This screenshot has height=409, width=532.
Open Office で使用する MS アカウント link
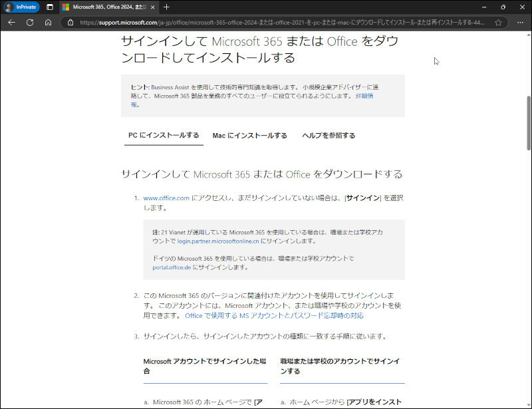[x=274, y=315]
